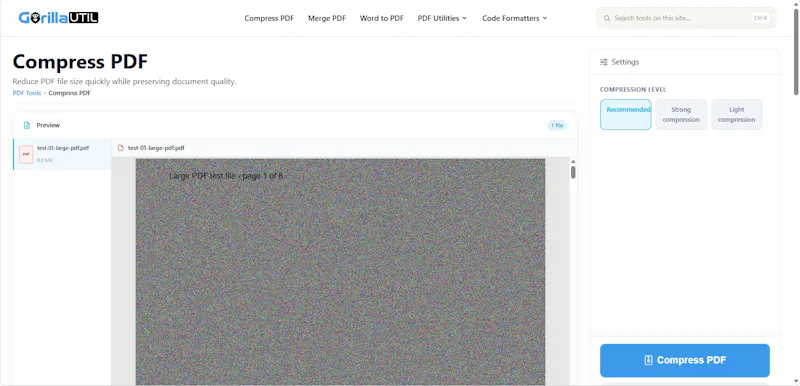Click the Preview document icon
Image resolution: width=800 pixels, height=386 pixels.
27,125
